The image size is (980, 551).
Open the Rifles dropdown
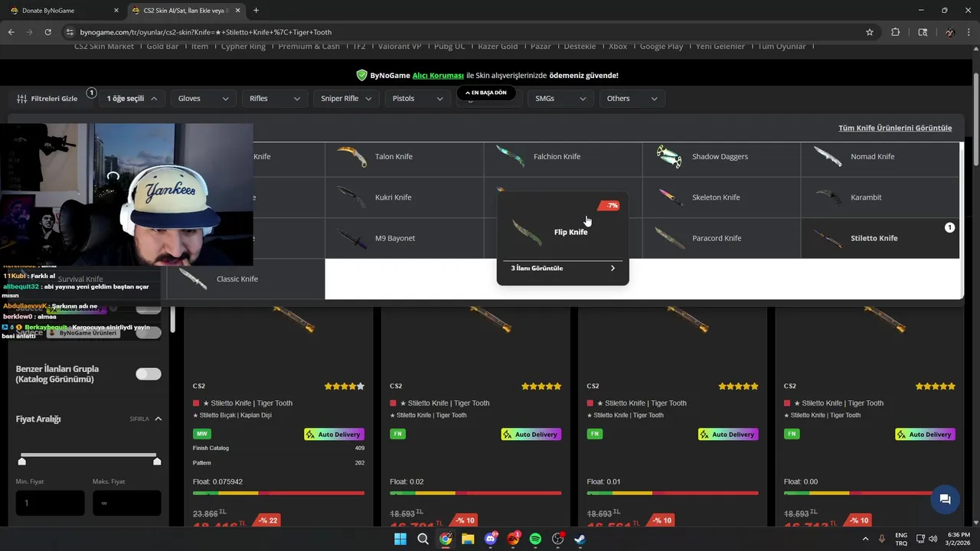[x=274, y=98]
